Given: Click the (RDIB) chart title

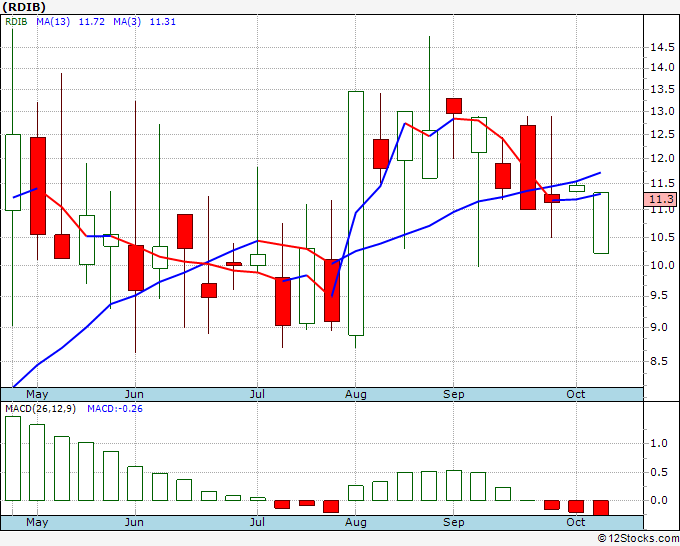Looking at the screenshot, I should tap(24, 7).
